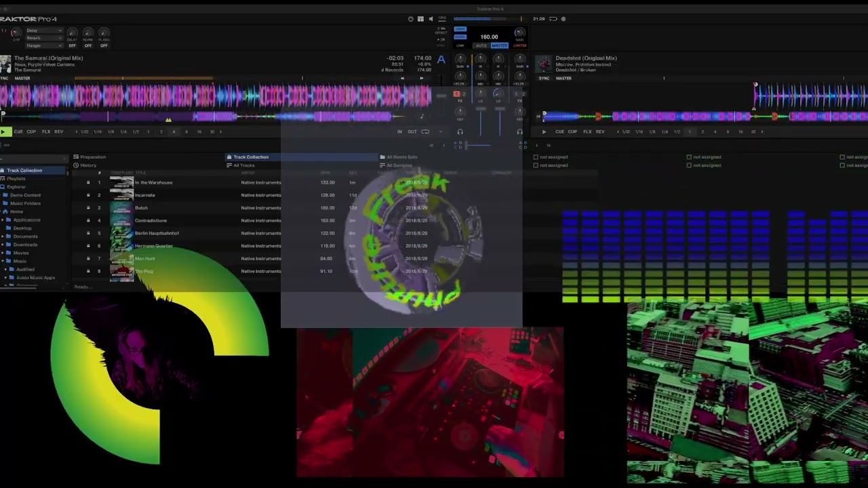Adjust the DELAY amount knob

point(72,32)
